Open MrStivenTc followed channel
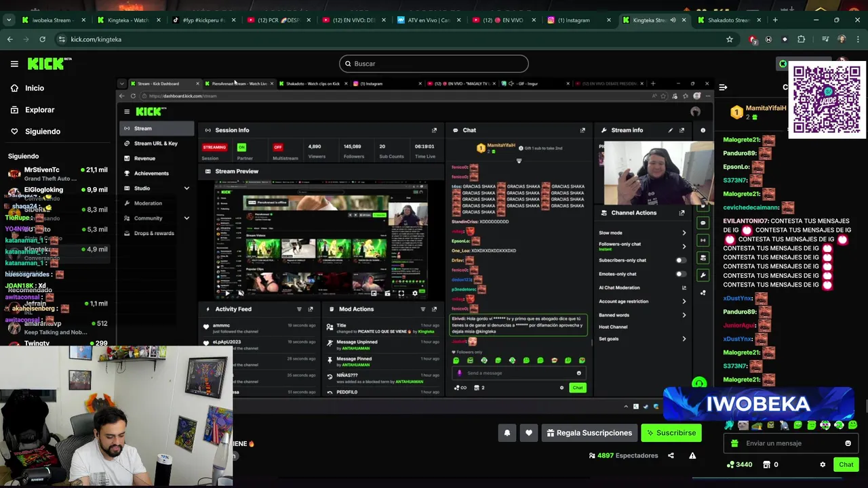The image size is (868, 488). [58, 174]
